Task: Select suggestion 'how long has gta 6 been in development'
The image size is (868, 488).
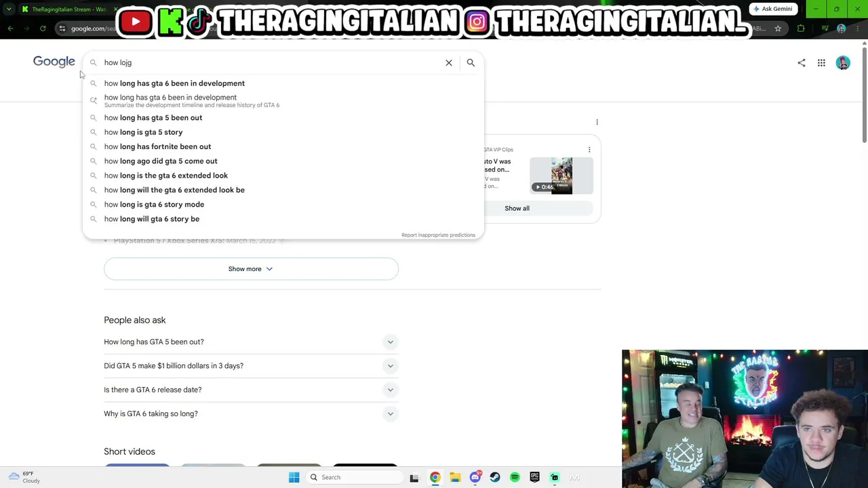Action: tap(283, 83)
